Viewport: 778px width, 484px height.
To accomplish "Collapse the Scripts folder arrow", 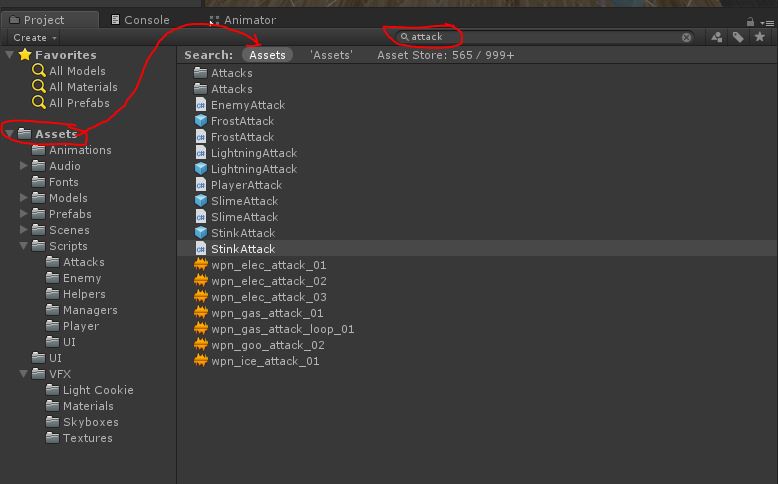I will [x=23, y=245].
